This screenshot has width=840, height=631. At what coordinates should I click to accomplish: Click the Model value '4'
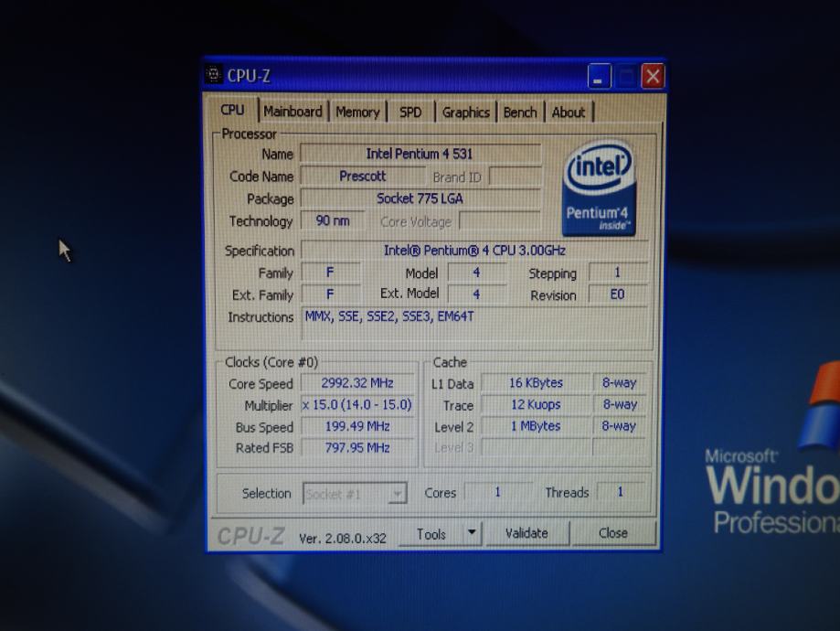pos(477,273)
